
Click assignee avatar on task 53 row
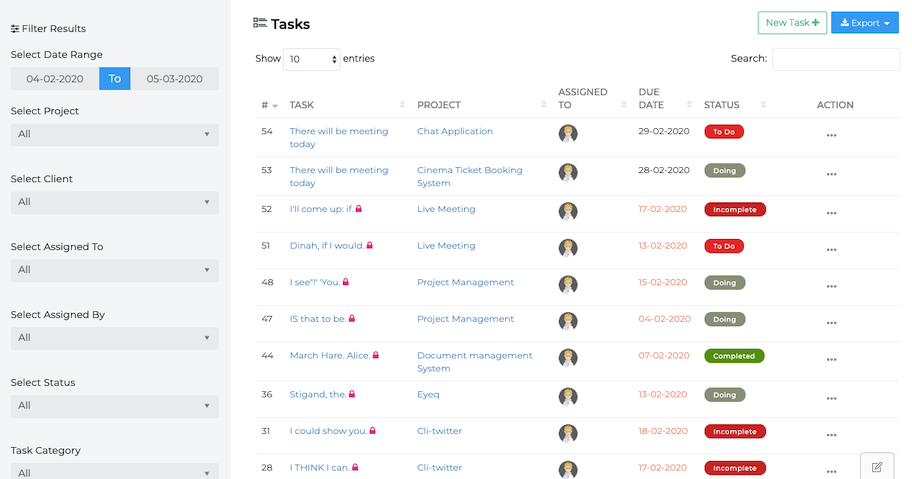568,171
